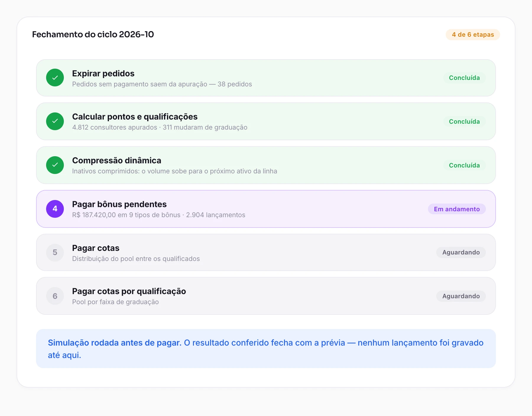The image size is (532, 416).
Task: Click the Aguardando badge on Pagar cotas
Action: pyautogui.click(x=461, y=252)
